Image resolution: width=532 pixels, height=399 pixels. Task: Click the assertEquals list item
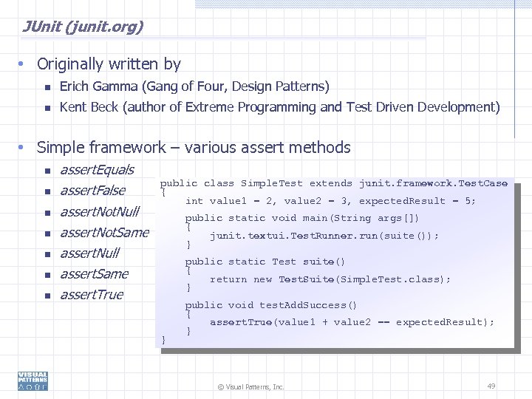[97, 170]
